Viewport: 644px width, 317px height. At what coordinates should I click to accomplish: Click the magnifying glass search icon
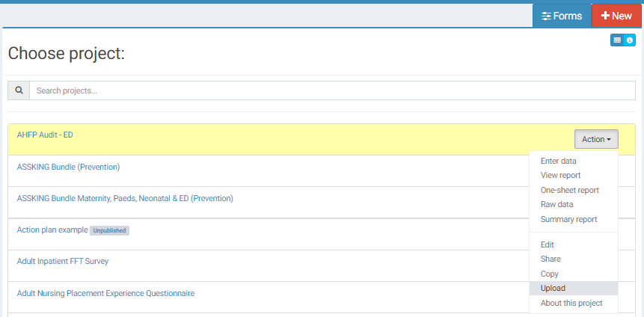(x=19, y=90)
